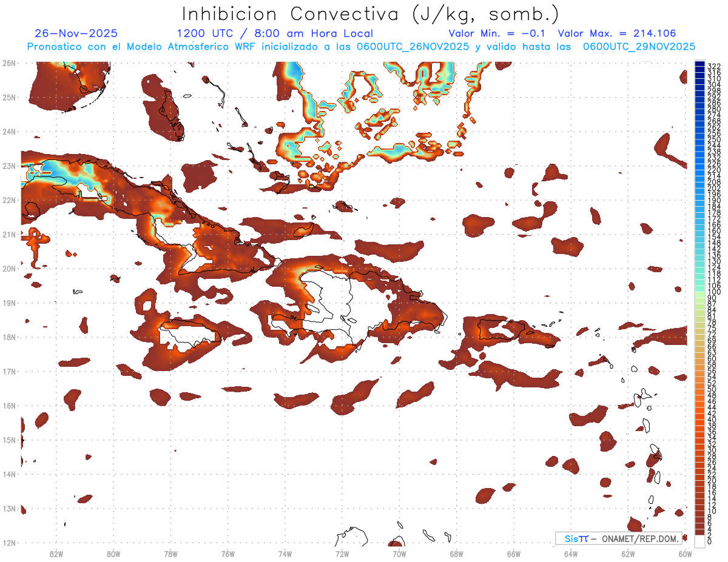
Task: Click the 68W longitude label
Action: click(457, 554)
